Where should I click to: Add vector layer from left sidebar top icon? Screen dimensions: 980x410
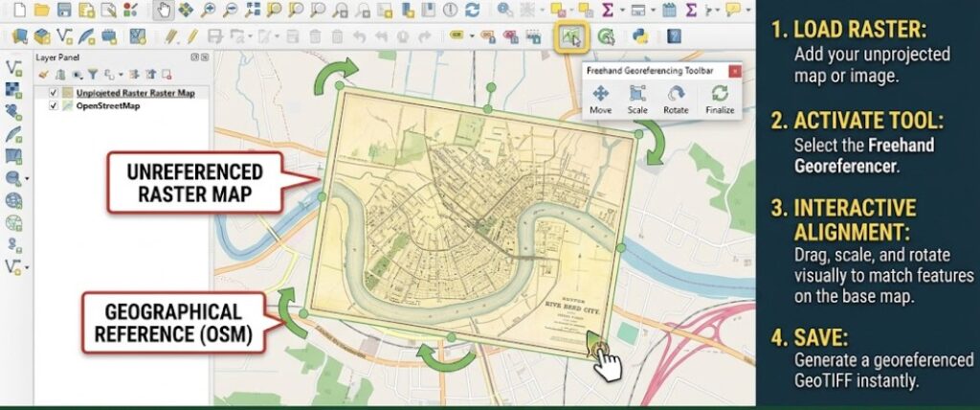(x=13, y=67)
